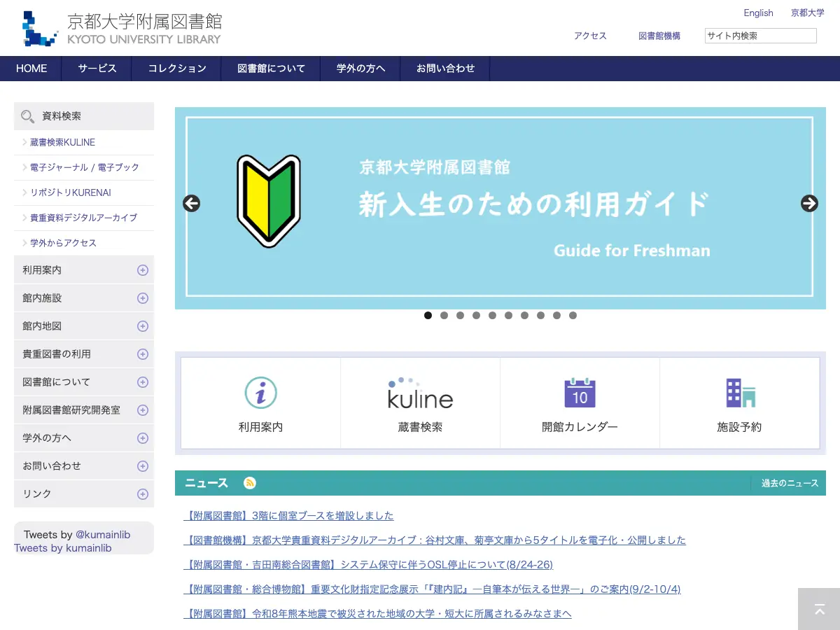Open お問い合わせ in the top navigation
This screenshot has height=630, width=840.
click(446, 69)
